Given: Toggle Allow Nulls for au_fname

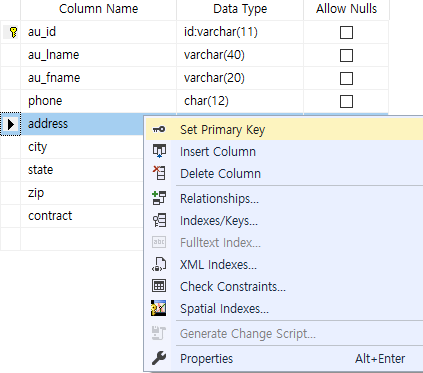Looking at the screenshot, I should [x=346, y=79].
